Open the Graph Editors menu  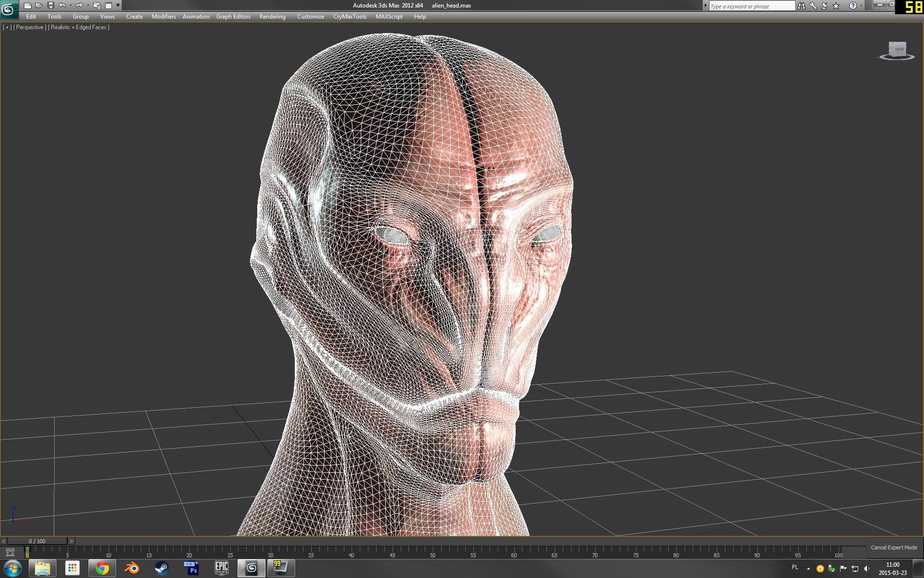(233, 17)
